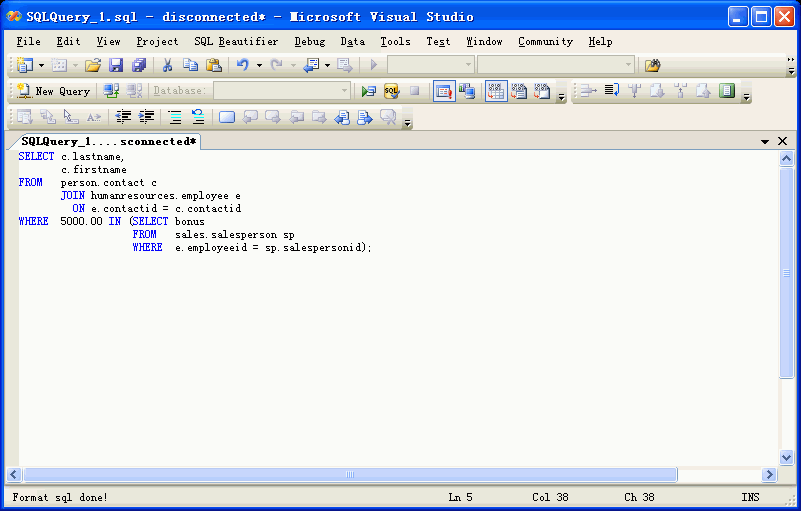
Task: Open the Window menu
Action: (484, 41)
